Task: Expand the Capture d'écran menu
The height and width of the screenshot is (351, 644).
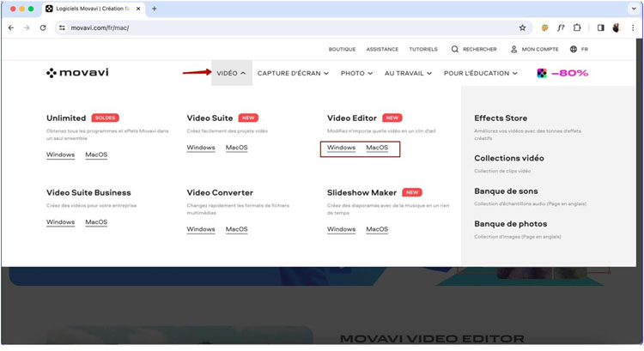Action: click(x=294, y=73)
